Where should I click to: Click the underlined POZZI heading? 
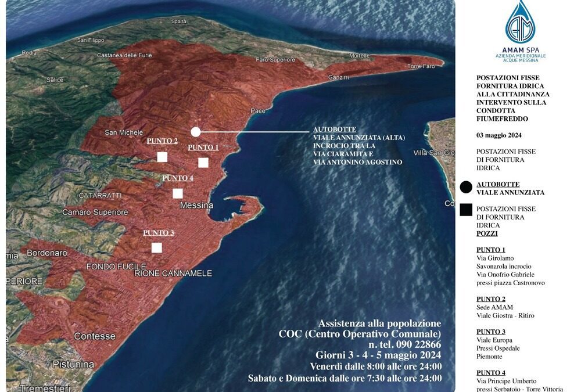point(487,233)
